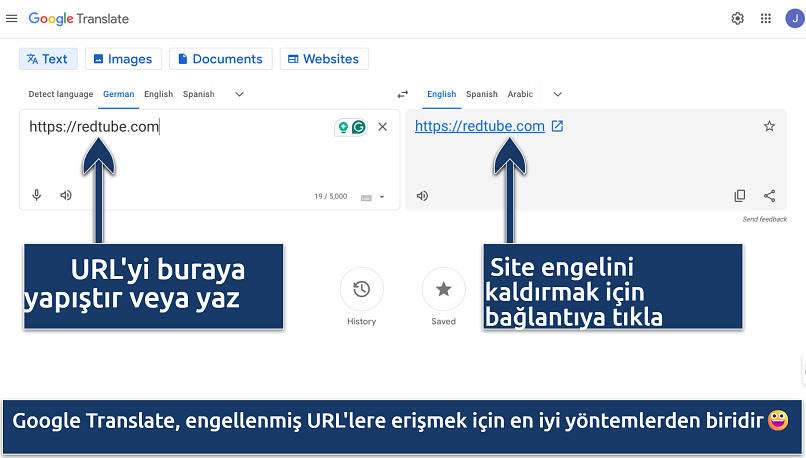This screenshot has width=806, height=458.
Task: Share the translation
Action: [x=769, y=196]
